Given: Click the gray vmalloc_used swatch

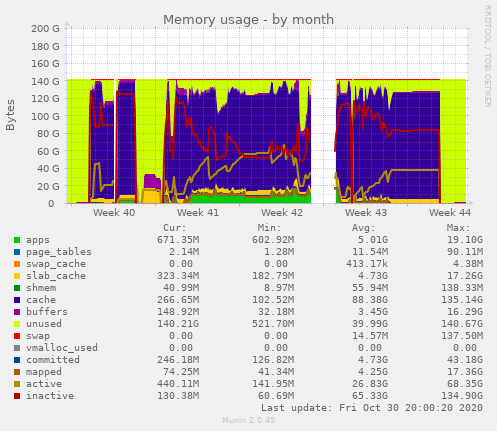Looking at the screenshot, I should [17, 348].
